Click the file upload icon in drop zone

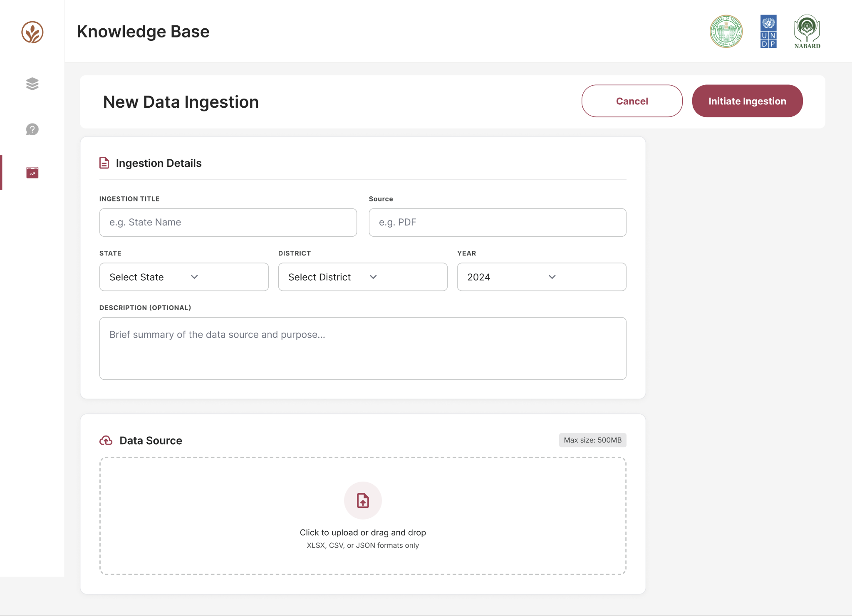(x=363, y=500)
